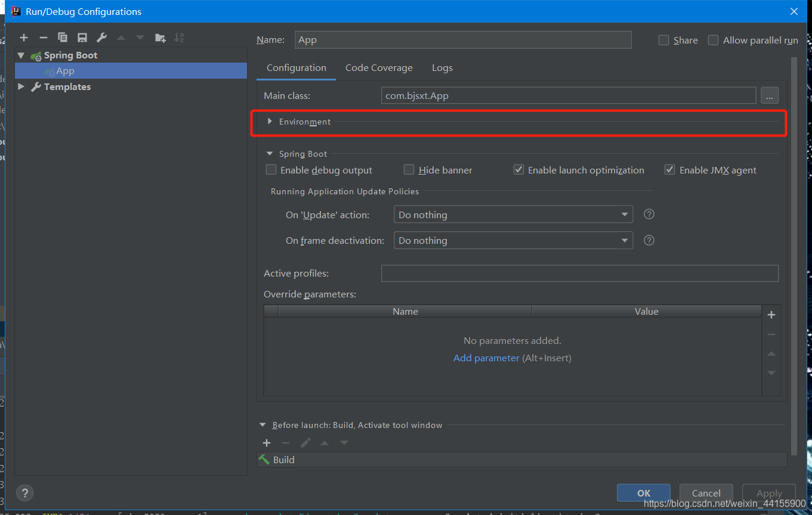Move configuration down in the left toolbar
This screenshot has width=812, height=515.
pyautogui.click(x=140, y=38)
